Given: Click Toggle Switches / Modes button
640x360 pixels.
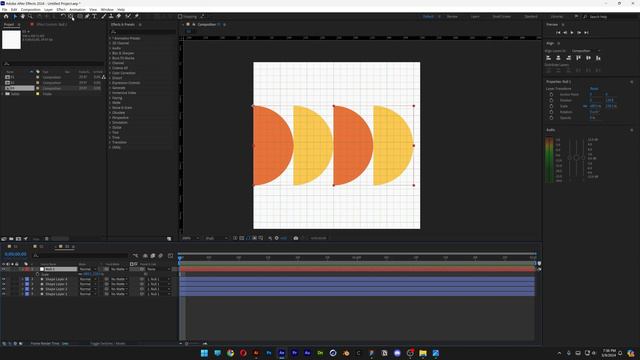Looking at the screenshot, I should [x=108, y=344].
